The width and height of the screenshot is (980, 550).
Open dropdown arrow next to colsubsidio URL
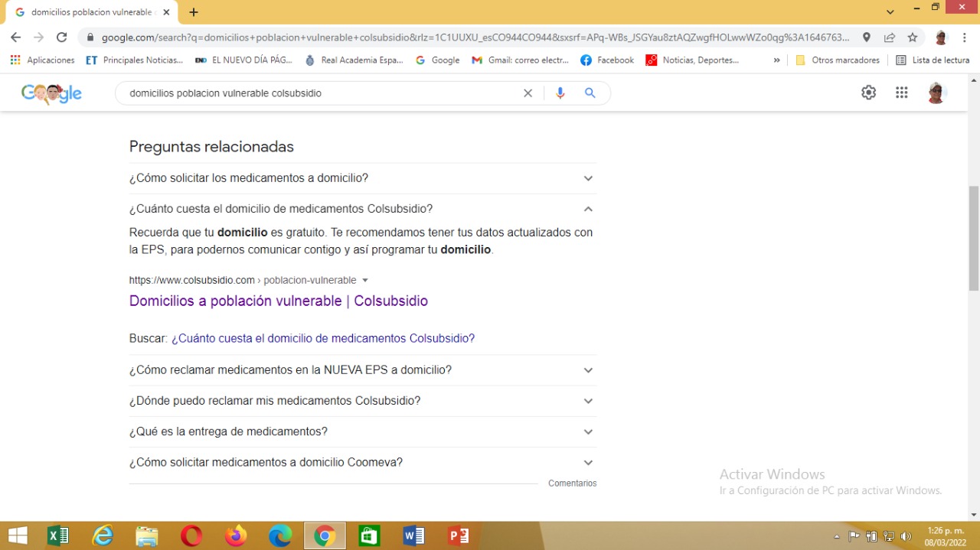(365, 280)
